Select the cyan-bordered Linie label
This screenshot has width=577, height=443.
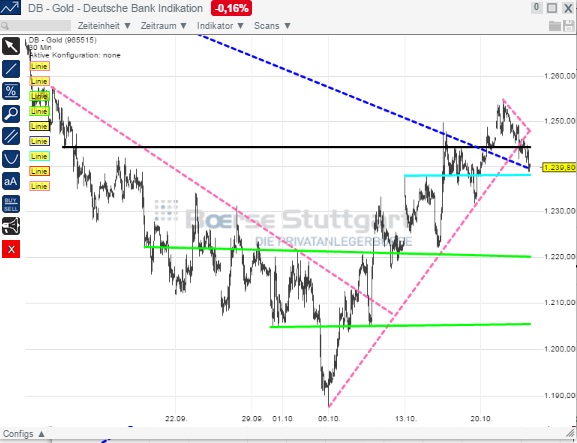coord(39,156)
